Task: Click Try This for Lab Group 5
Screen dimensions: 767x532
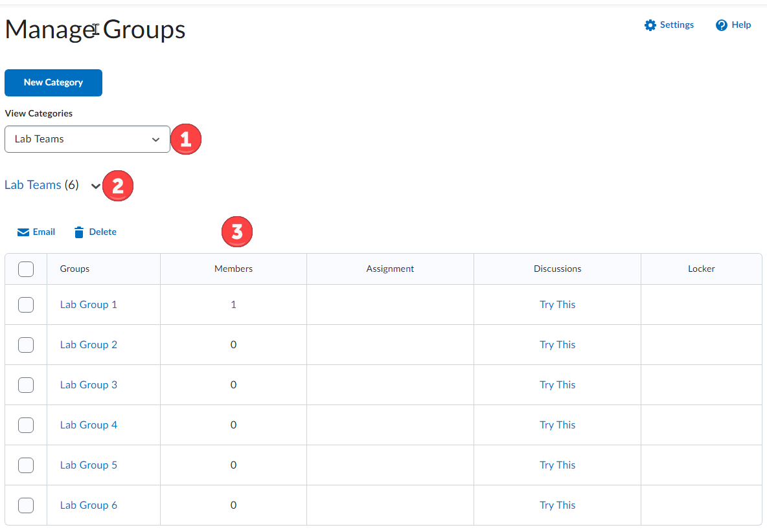Action: 557,465
